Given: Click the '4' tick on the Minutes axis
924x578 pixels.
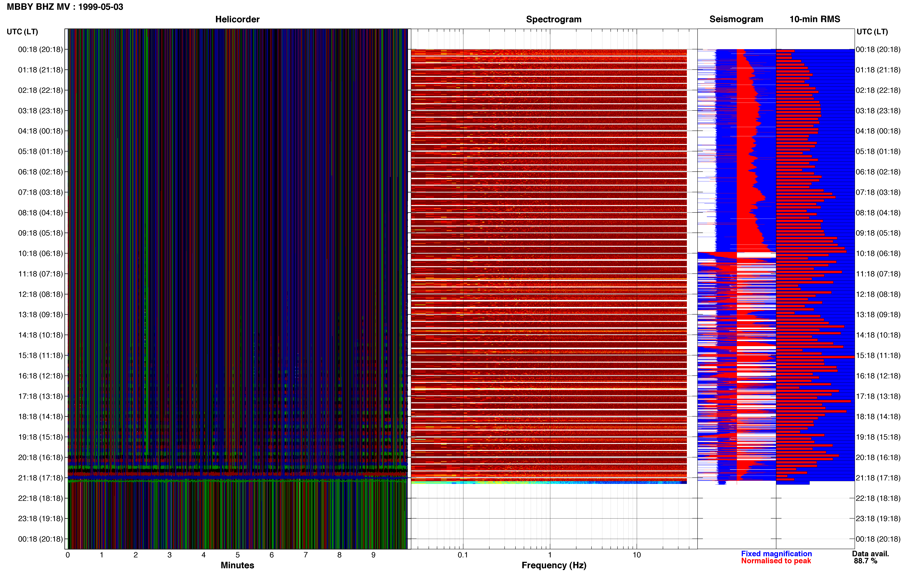Looking at the screenshot, I should pyautogui.click(x=204, y=555).
